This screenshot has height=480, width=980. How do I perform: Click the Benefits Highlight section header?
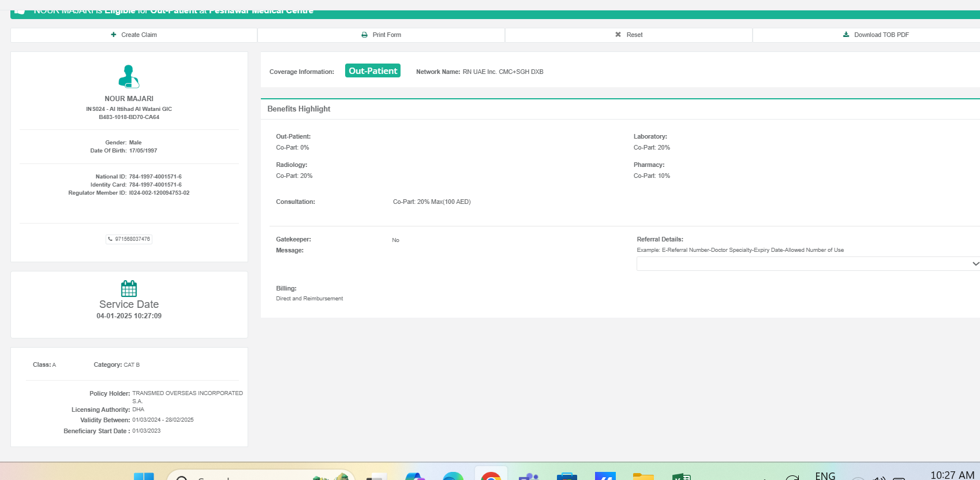tap(299, 109)
